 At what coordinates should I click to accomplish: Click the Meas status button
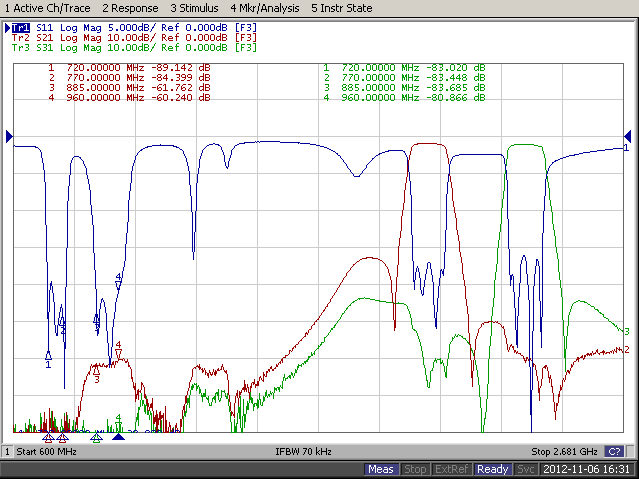click(381, 469)
